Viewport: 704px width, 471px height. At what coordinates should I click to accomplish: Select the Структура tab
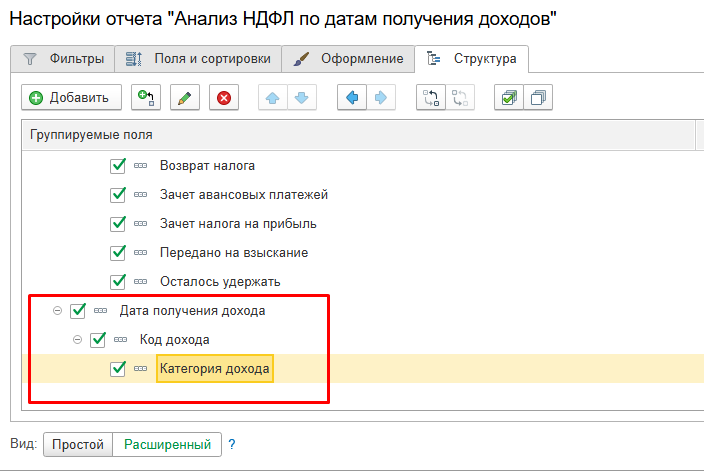tap(471, 59)
